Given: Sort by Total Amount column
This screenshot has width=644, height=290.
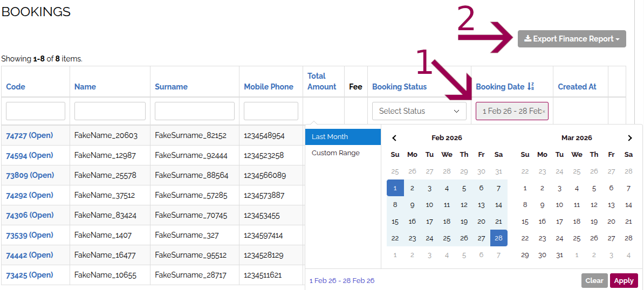Looking at the screenshot, I should (x=321, y=81).
